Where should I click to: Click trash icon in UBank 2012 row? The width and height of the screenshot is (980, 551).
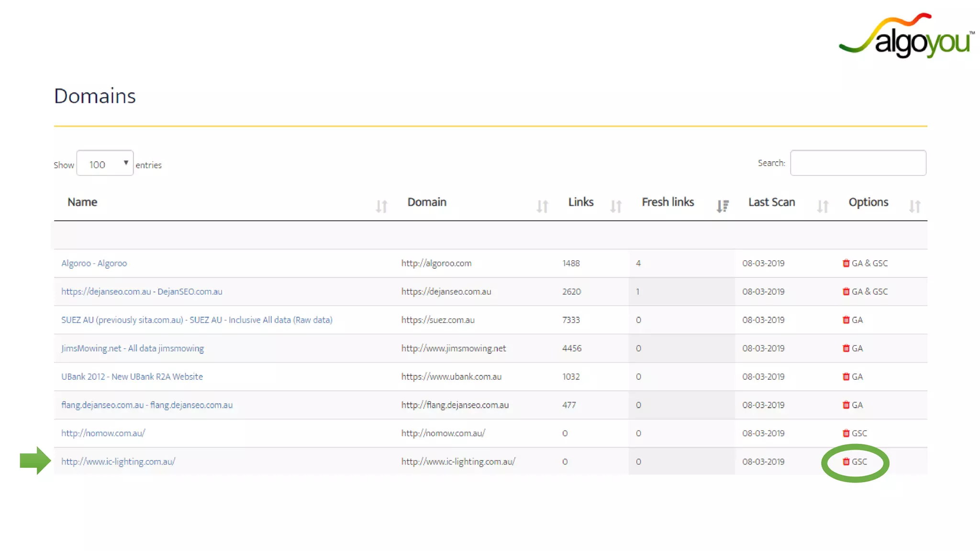click(846, 376)
